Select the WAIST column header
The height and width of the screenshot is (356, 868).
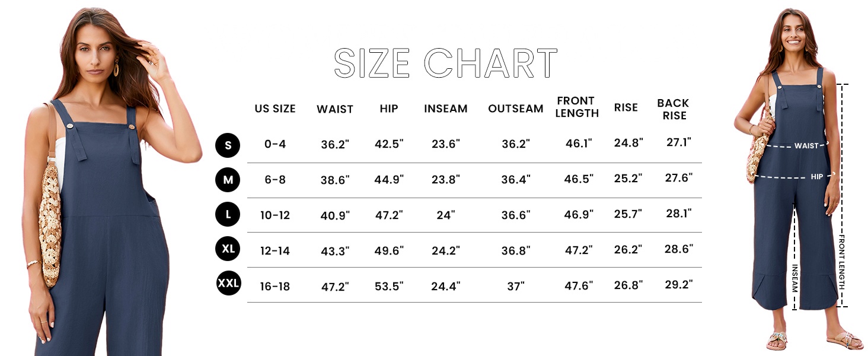pos(334,109)
